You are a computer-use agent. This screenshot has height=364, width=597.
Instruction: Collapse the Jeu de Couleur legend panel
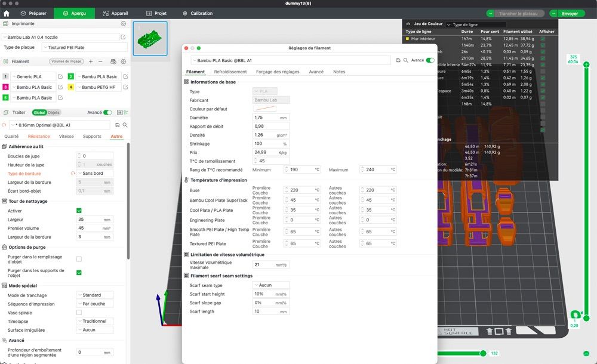(408, 24)
